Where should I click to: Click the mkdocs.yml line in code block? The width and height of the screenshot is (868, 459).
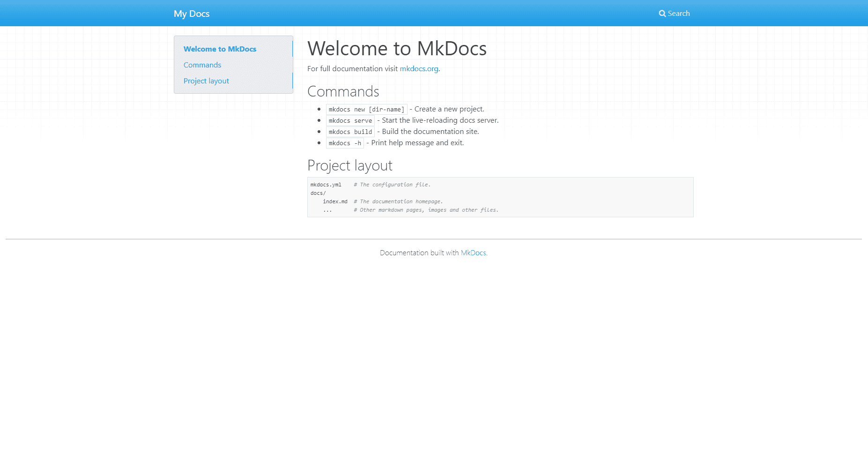pos(326,185)
